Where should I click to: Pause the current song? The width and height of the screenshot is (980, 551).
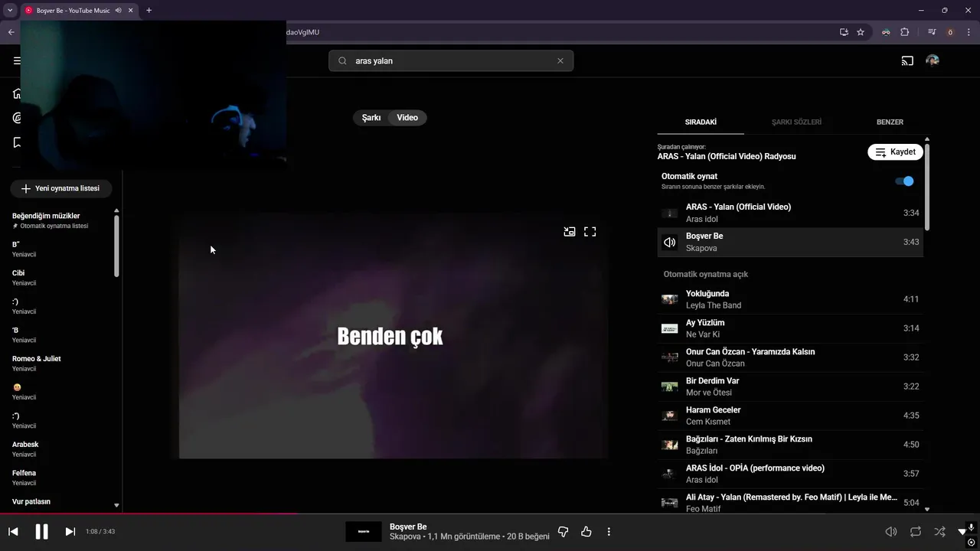pos(41,531)
